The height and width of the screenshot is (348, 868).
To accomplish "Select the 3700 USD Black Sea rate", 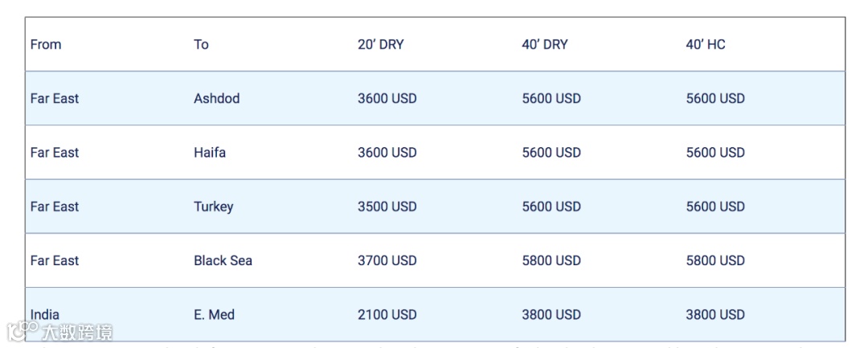I will [387, 260].
